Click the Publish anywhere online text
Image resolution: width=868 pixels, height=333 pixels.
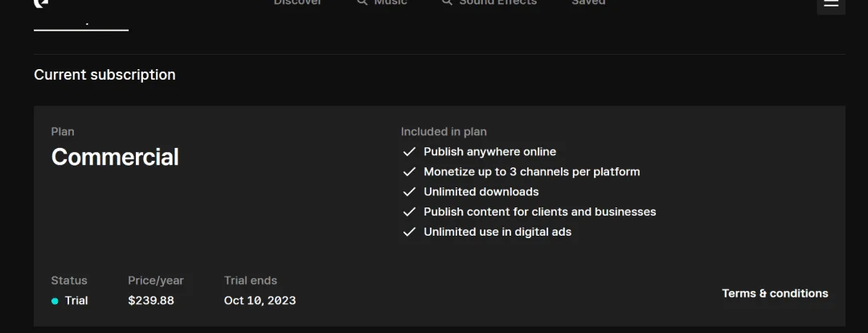coord(490,152)
